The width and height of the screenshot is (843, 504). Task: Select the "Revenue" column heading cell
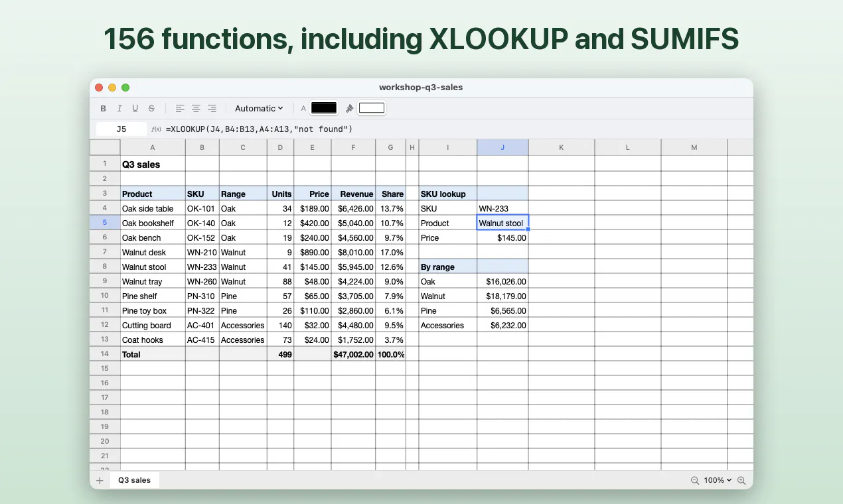[353, 194]
